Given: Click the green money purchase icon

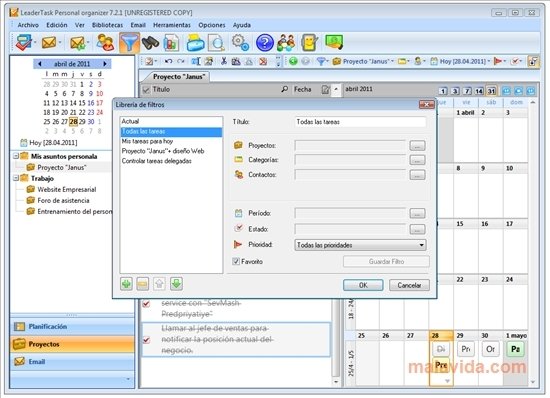Looking at the screenshot, I should pyautogui.click(x=334, y=42).
